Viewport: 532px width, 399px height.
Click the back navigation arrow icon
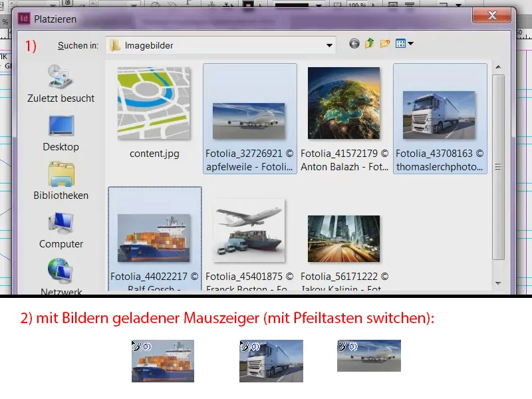pos(354,44)
